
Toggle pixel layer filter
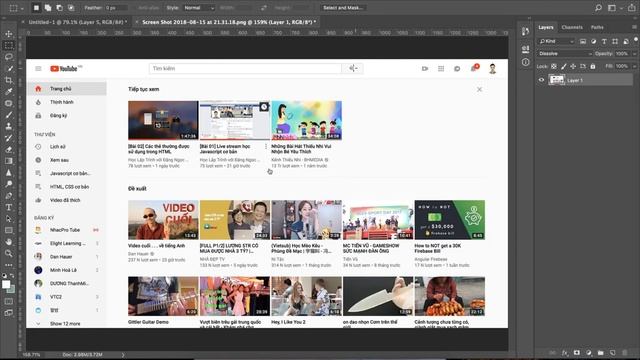(583, 41)
